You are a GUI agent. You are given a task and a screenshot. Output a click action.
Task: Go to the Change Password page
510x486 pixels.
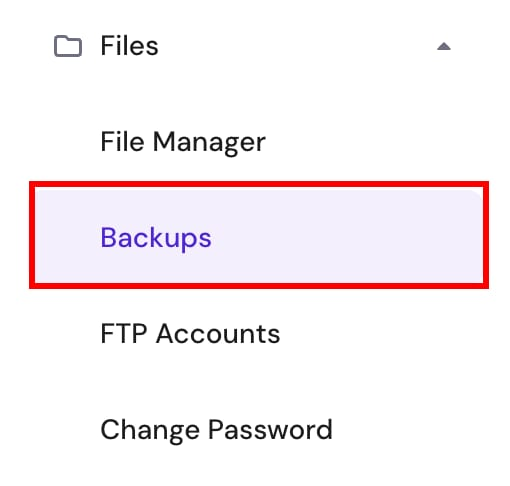click(x=216, y=430)
